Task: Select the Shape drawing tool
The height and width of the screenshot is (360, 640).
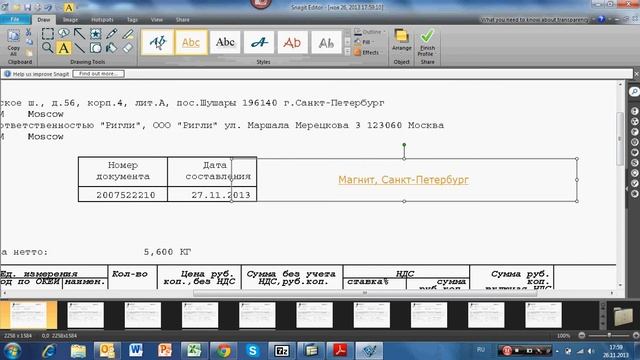Action: click(x=96, y=48)
